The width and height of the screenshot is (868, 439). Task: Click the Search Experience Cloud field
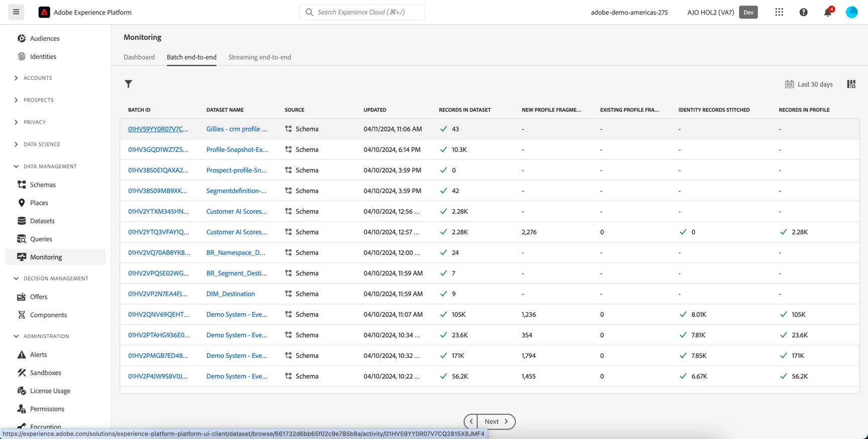point(362,12)
